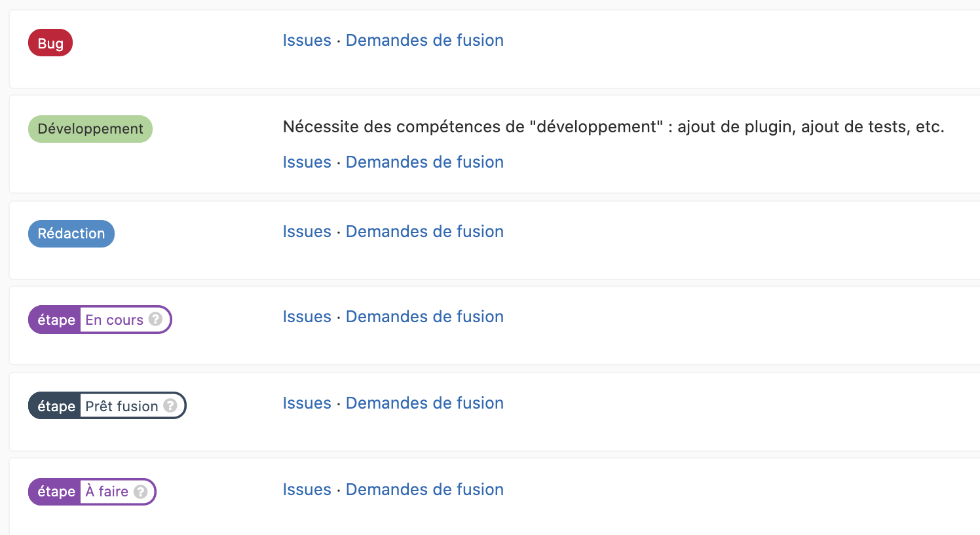This screenshot has width=980, height=535.
Task: Open Issues for the 'À faire' label
Action: click(x=307, y=490)
